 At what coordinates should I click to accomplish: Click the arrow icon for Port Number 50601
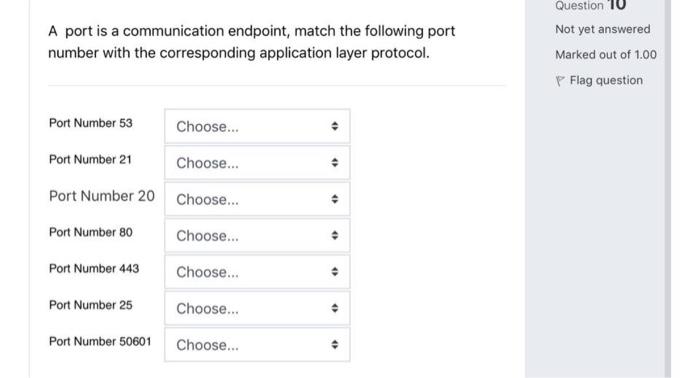pyautogui.click(x=334, y=345)
